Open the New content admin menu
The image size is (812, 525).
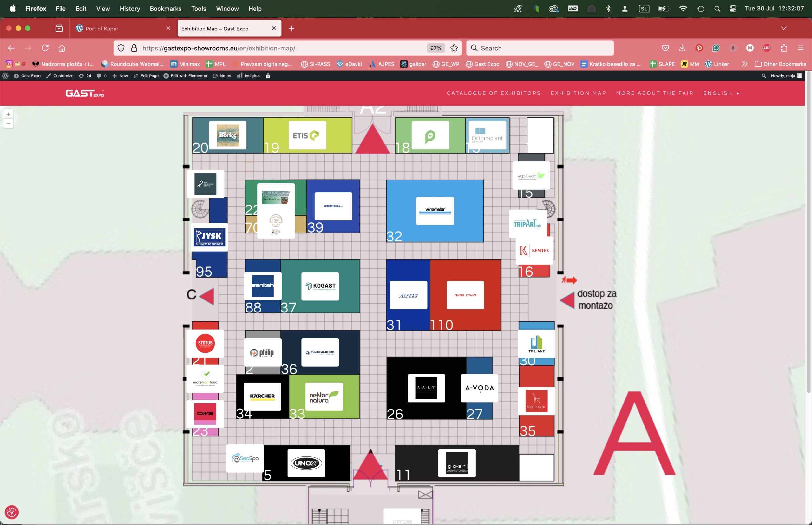tap(120, 76)
